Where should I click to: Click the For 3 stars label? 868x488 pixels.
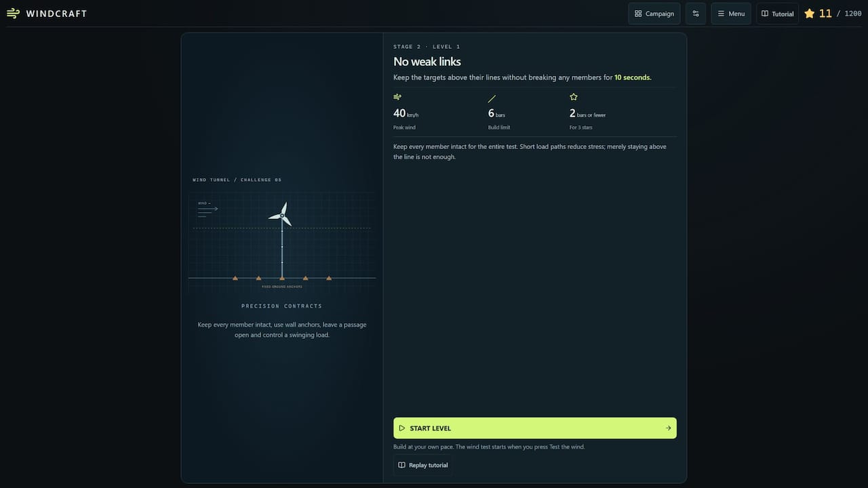pos(580,127)
